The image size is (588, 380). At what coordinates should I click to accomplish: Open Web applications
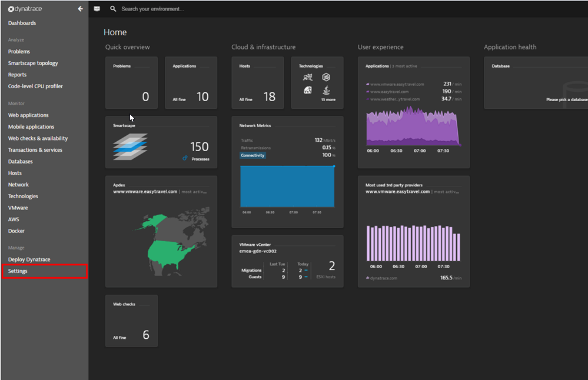28,115
